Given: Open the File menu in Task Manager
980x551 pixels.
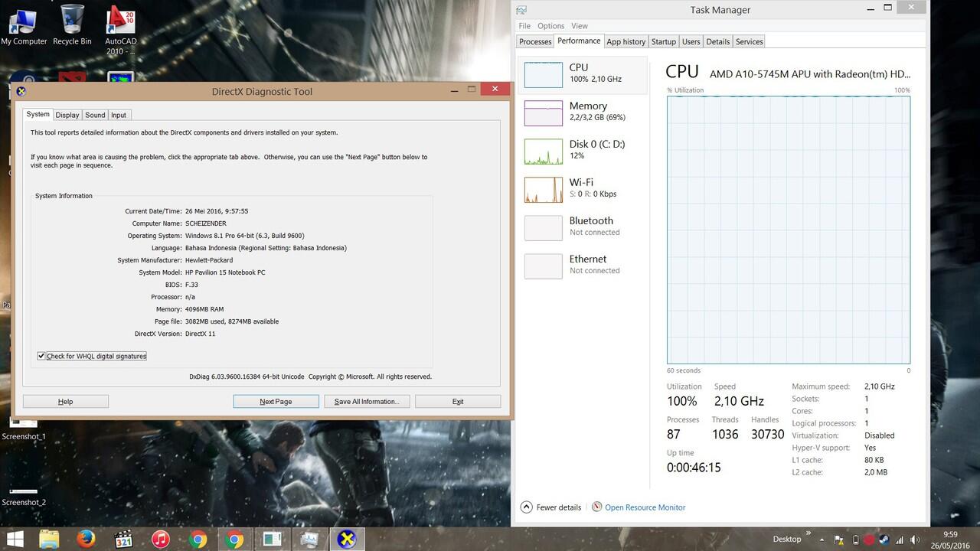Looking at the screenshot, I should point(524,25).
